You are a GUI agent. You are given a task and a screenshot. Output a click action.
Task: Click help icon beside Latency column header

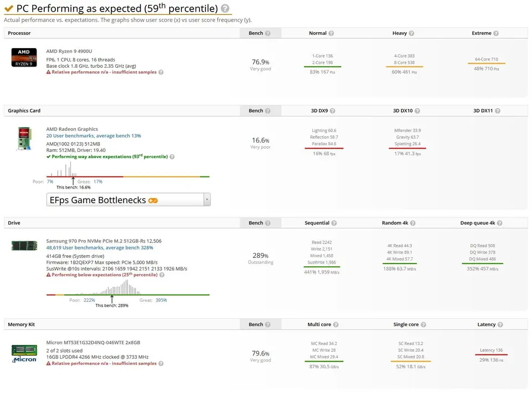coord(500,324)
